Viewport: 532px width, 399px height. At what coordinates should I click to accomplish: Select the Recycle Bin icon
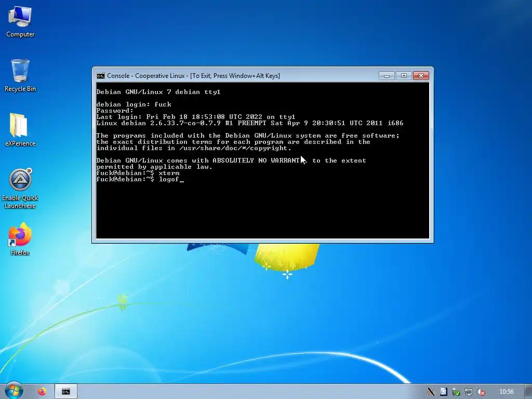pyautogui.click(x=20, y=75)
